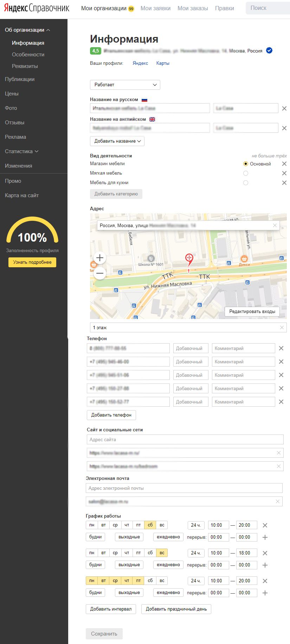
Task: Remove the first phone number row
Action: [x=281, y=348]
